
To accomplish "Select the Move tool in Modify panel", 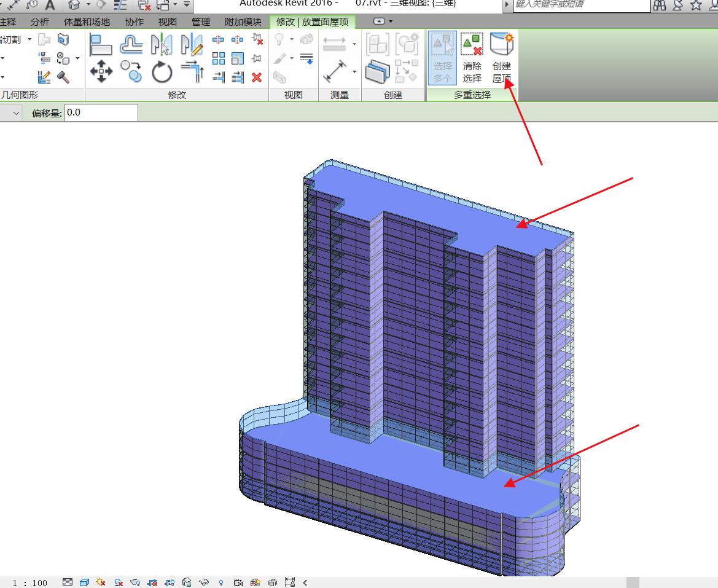I will point(101,73).
